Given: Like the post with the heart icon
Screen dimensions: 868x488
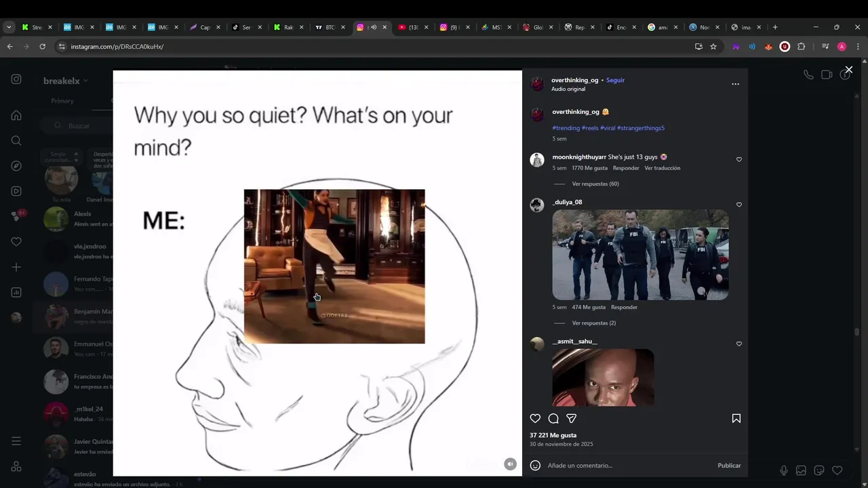Looking at the screenshot, I should [535, 419].
